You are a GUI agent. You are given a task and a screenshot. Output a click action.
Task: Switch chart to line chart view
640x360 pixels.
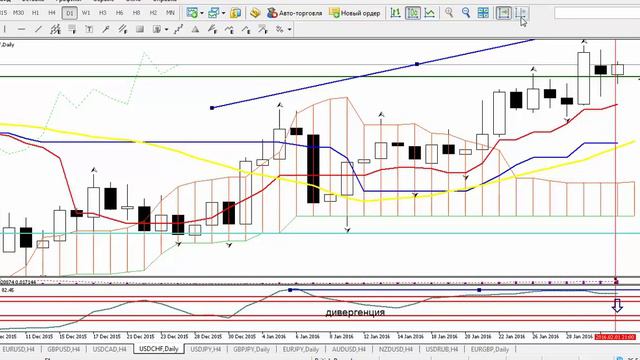(429, 13)
